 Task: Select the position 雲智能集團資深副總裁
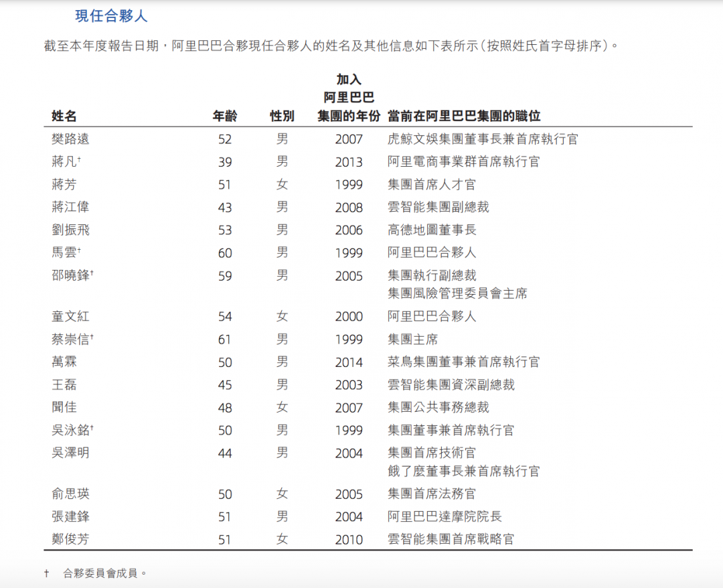point(451,384)
